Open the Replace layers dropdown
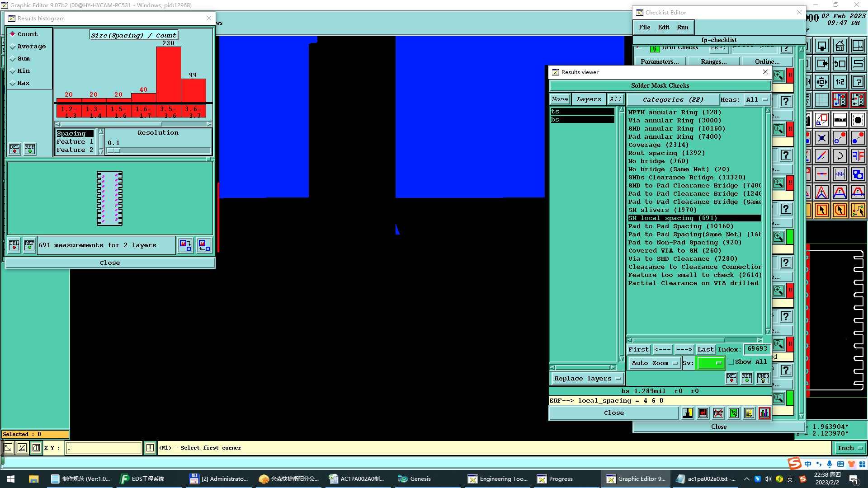 point(587,379)
